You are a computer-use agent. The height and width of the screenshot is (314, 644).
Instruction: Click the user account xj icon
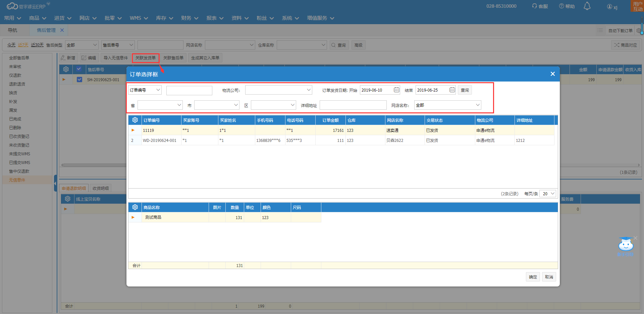(612, 7)
